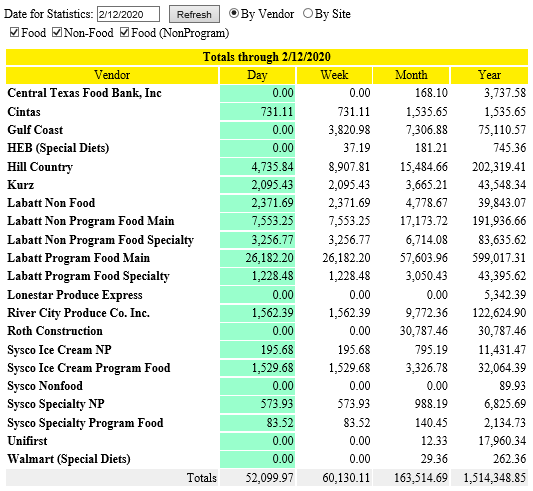Click the Year column header

pyautogui.click(x=489, y=75)
